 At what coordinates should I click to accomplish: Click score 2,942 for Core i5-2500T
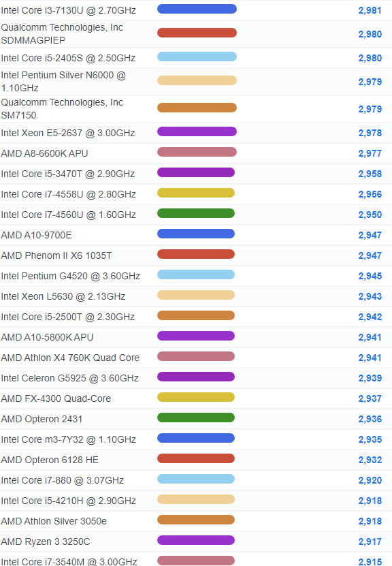click(370, 317)
